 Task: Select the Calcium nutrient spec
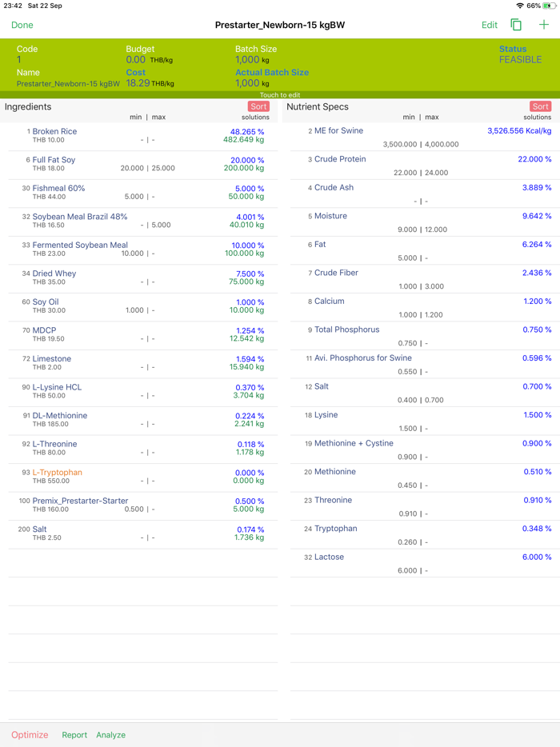point(425,307)
